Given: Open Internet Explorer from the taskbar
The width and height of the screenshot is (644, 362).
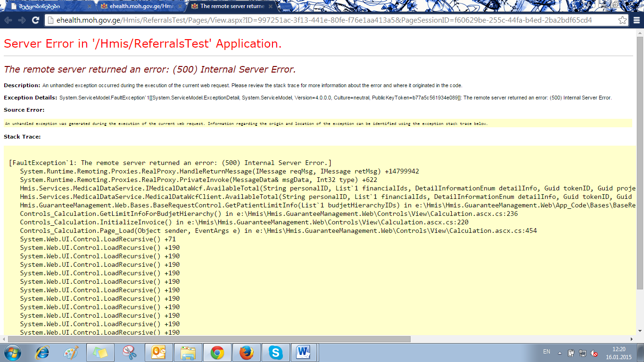Looking at the screenshot, I should [x=43, y=352].
